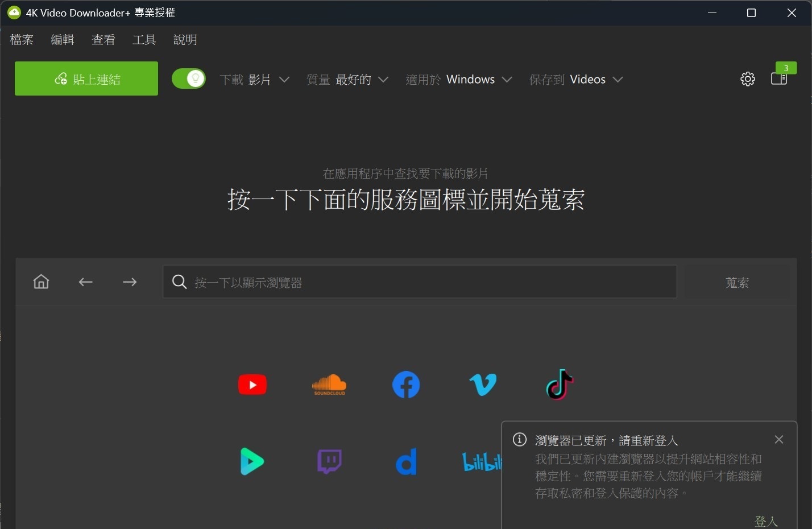Navigate back with left arrow

point(86,282)
